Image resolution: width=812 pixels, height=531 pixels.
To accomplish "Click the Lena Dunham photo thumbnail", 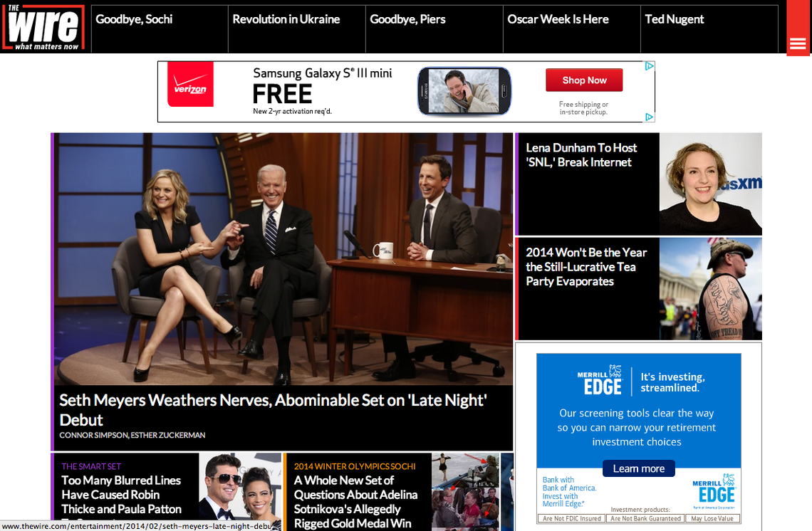I will [710, 184].
